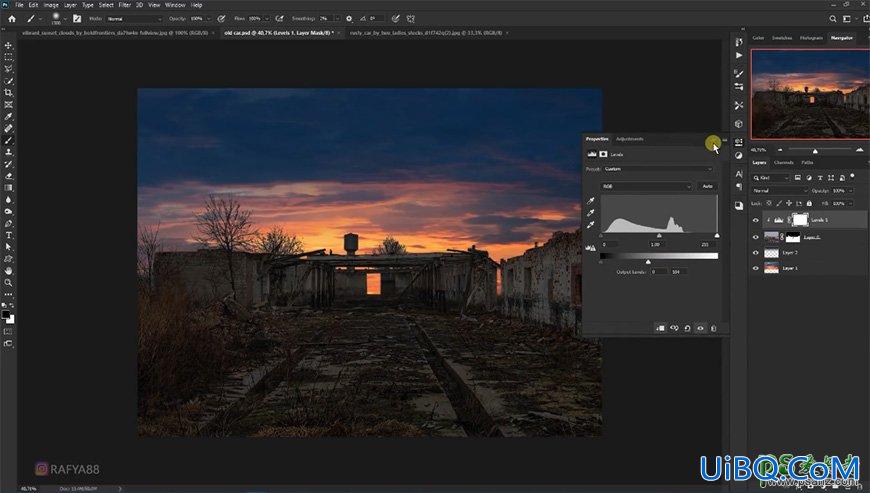Select the Hand tool
This screenshot has height=493, width=870.
8,271
